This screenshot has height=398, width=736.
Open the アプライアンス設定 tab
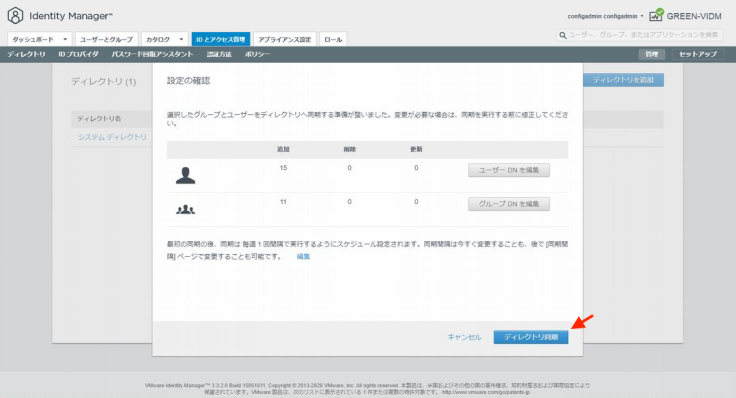pos(285,39)
